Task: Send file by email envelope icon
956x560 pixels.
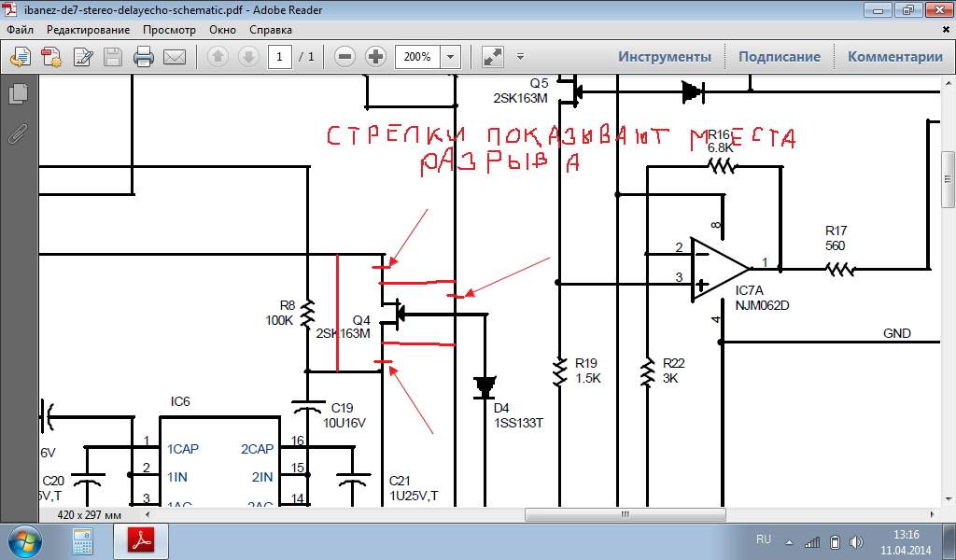Action: click(x=175, y=57)
